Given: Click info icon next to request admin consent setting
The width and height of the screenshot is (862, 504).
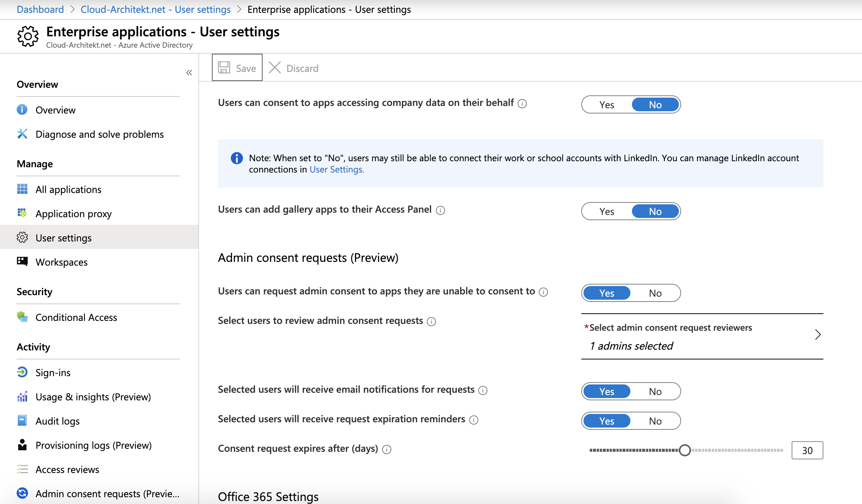Looking at the screenshot, I should [543, 292].
